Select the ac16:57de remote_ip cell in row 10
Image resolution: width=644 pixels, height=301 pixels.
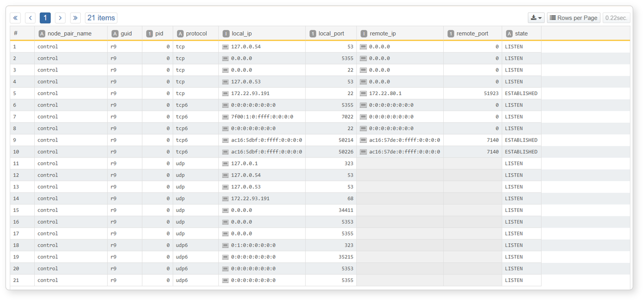pyautogui.click(x=400, y=152)
